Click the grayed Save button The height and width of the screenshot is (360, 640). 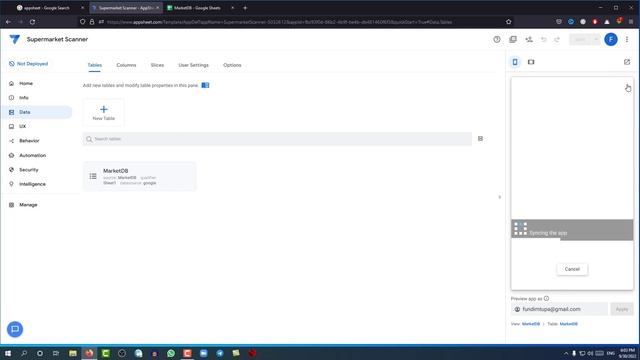pos(580,39)
